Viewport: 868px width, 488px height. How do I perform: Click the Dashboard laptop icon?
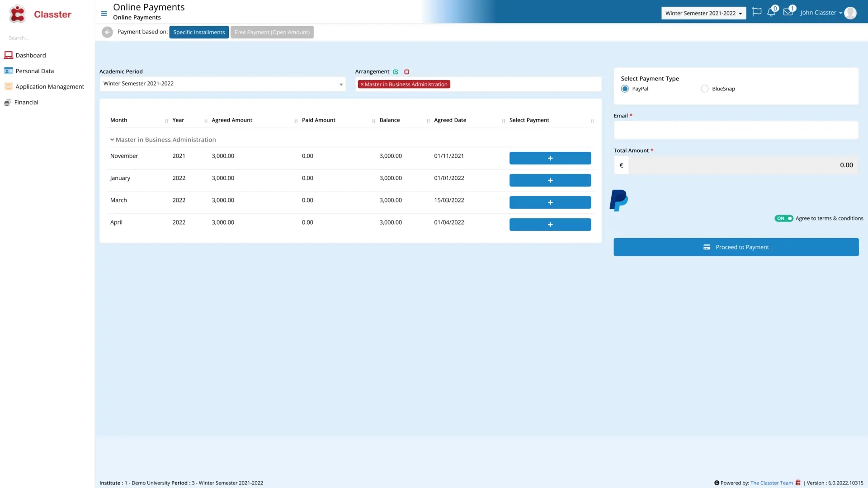[x=8, y=55]
